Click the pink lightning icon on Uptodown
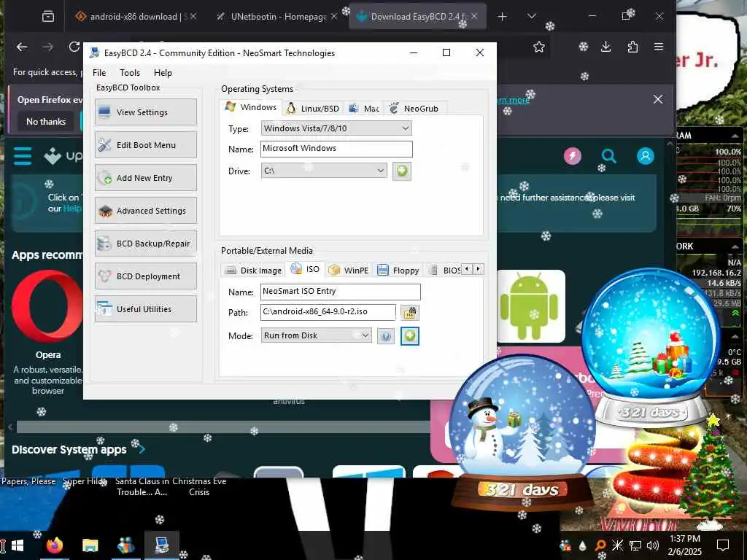The width and height of the screenshot is (747, 560). [573, 156]
